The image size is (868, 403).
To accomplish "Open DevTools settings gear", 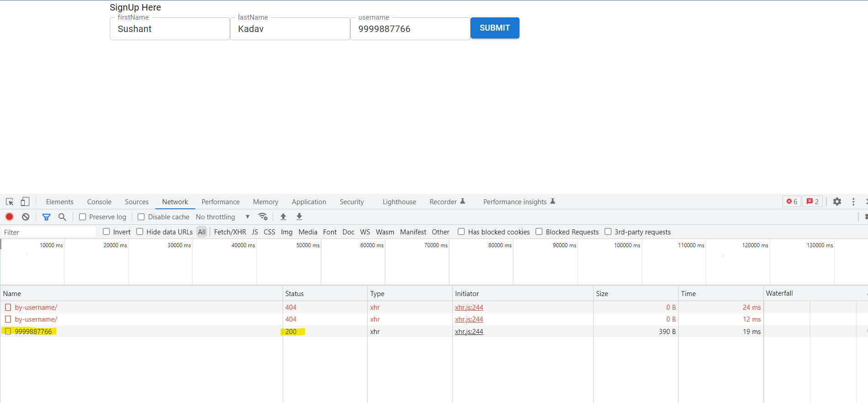I will coord(837,201).
